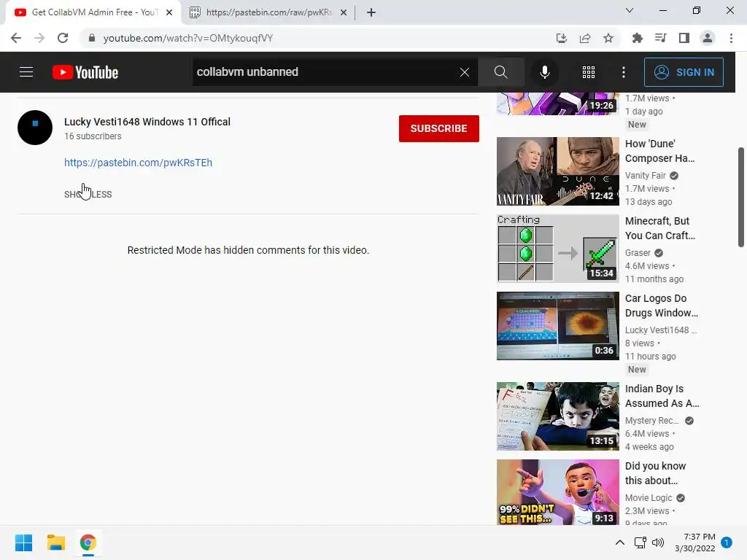
Task: Open a new browser tab with plus
Action: pyautogui.click(x=371, y=12)
